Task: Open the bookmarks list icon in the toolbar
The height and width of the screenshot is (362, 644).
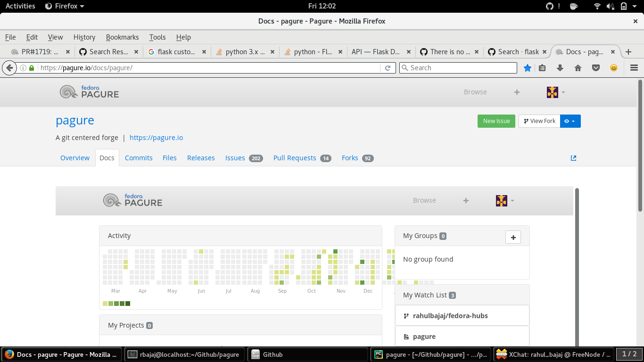Action: [x=542, y=68]
